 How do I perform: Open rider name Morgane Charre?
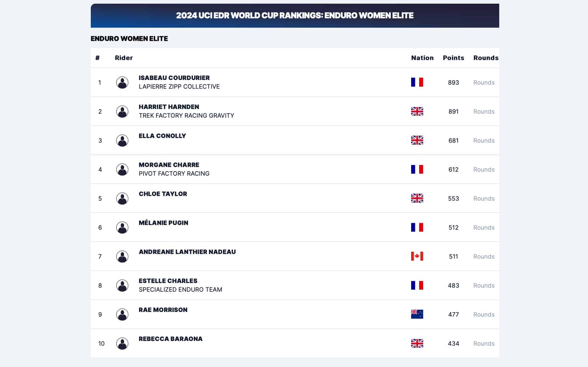click(169, 165)
